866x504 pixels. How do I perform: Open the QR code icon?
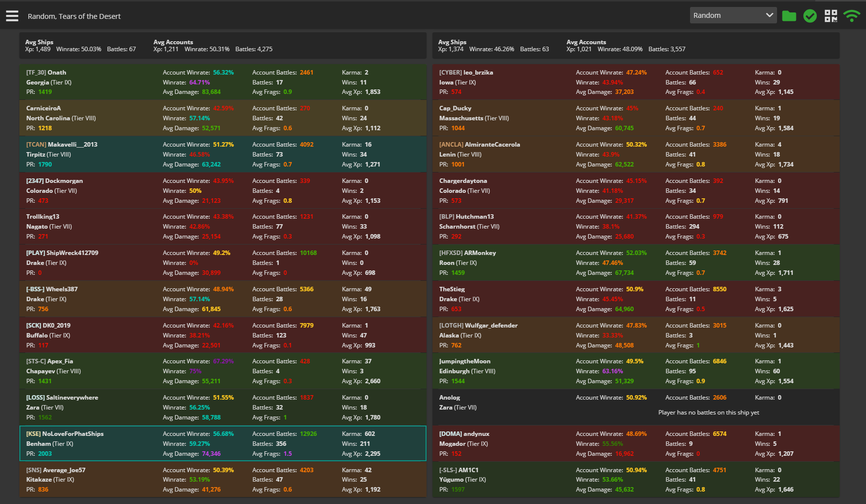point(831,16)
